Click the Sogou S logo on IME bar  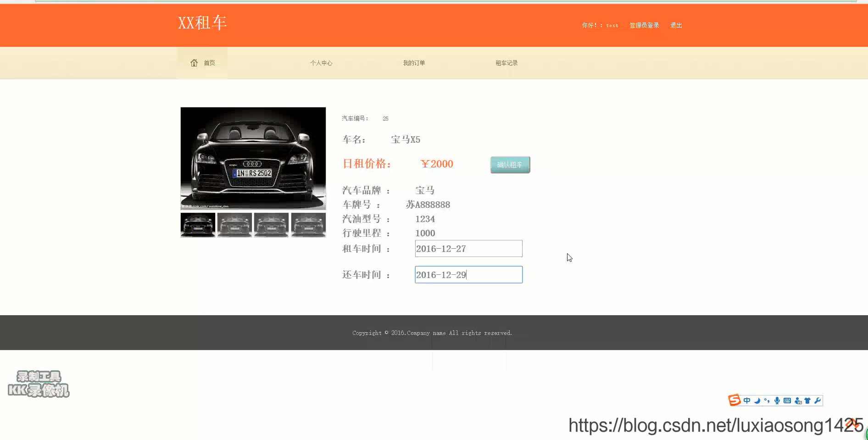point(734,400)
